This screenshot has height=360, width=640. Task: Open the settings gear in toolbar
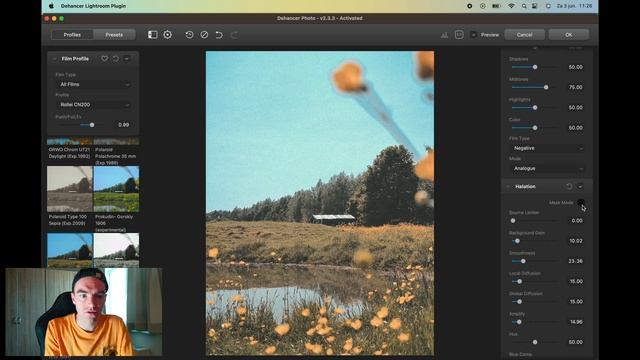(167, 35)
